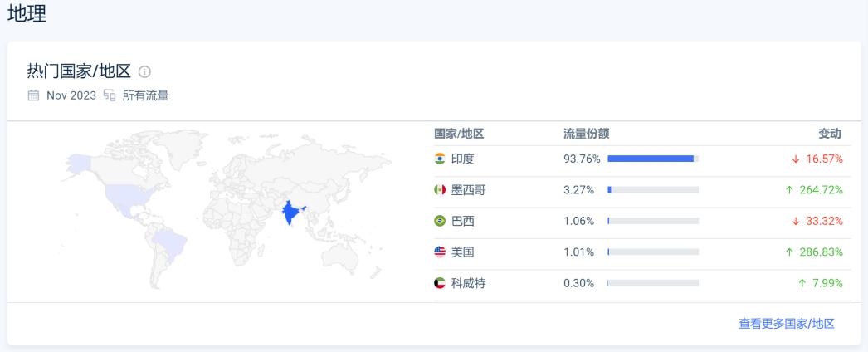Click the Mexico flag icon
Viewport: 868px width, 352px height.
tap(440, 190)
